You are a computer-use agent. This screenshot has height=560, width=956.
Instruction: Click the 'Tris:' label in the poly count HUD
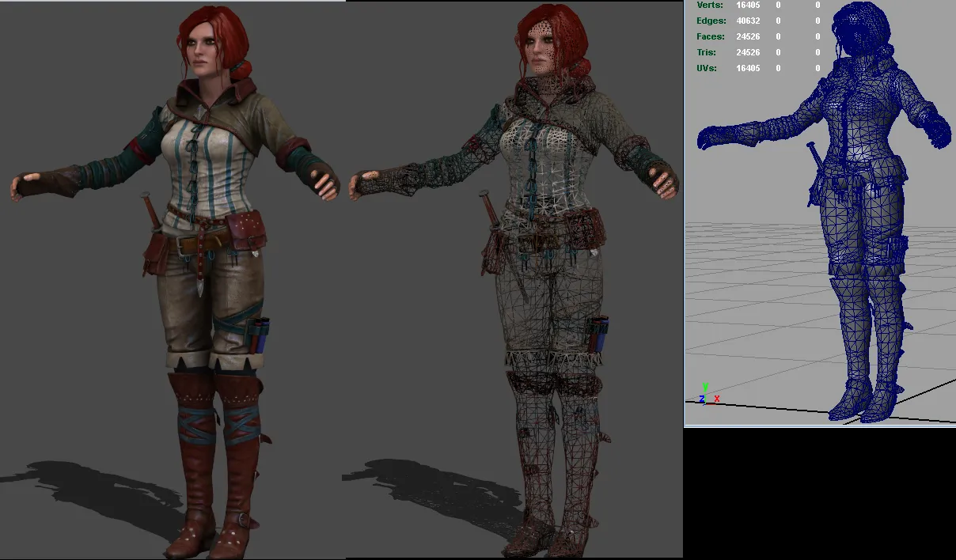(x=707, y=53)
